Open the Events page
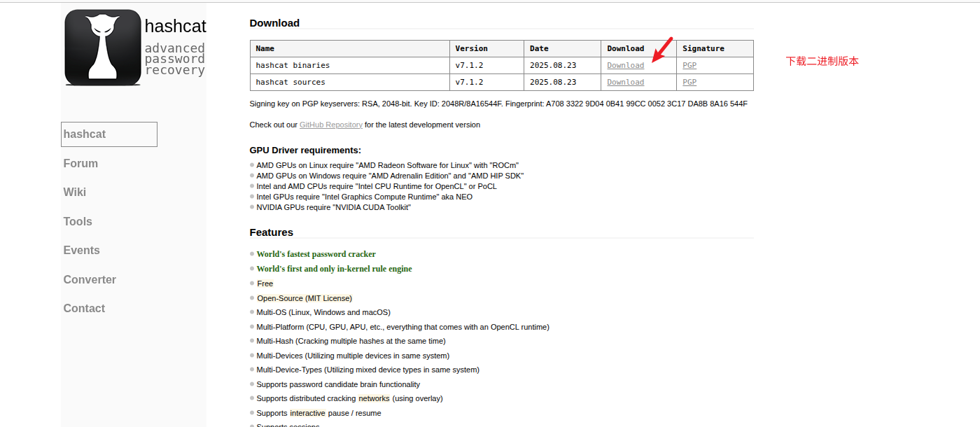This screenshot has height=427, width=980. [81, 251]
